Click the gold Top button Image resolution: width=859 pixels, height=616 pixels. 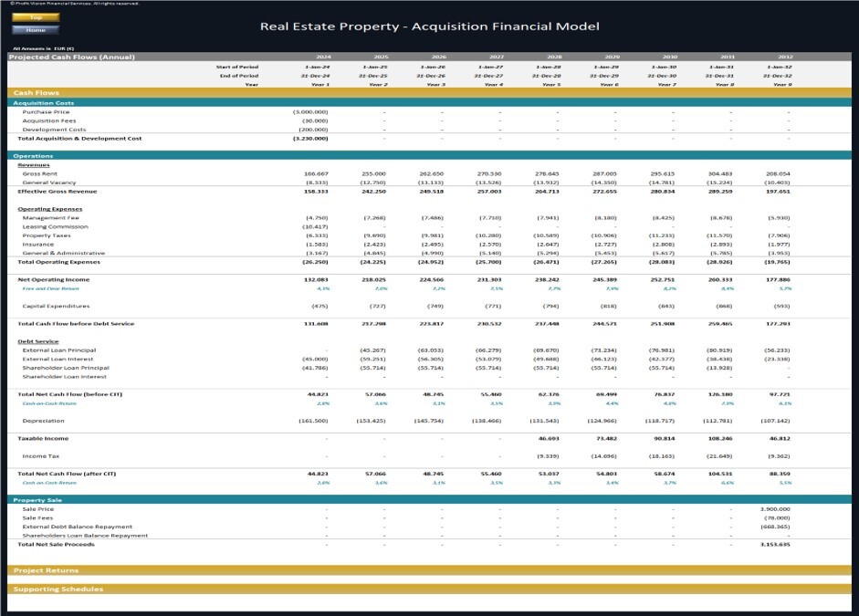(x=36, y=17)
